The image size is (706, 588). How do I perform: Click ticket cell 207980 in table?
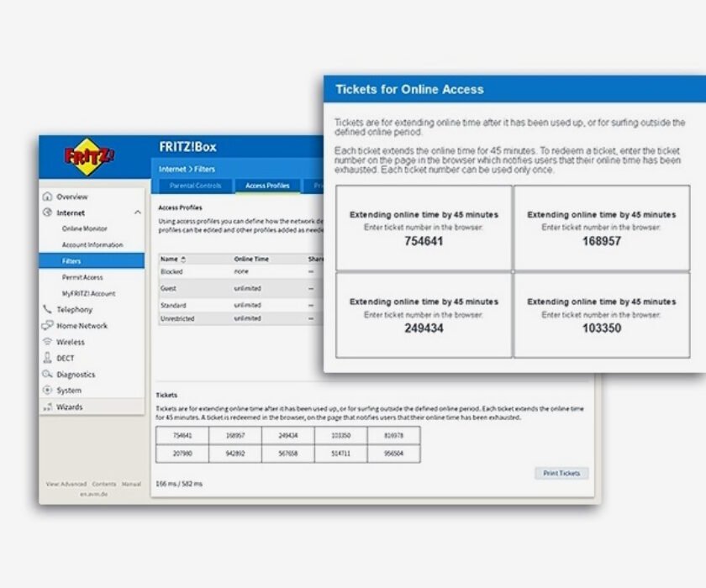[182, 454]
